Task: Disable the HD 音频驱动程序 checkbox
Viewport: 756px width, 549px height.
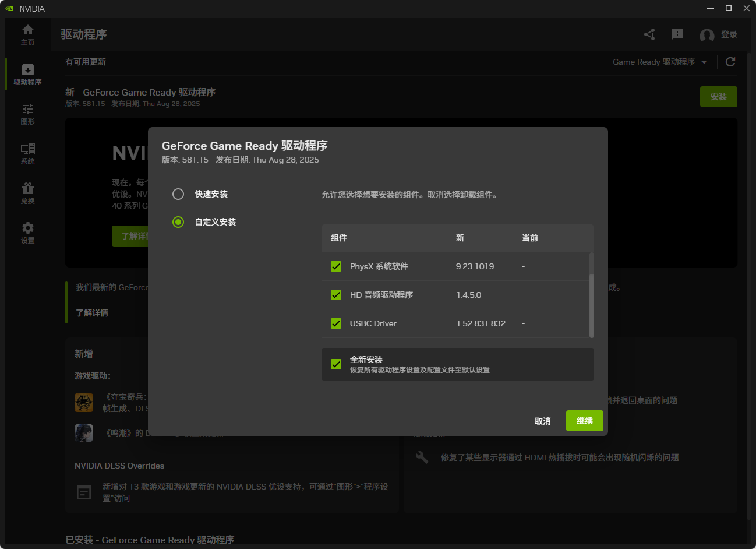Action: point(336,295)
